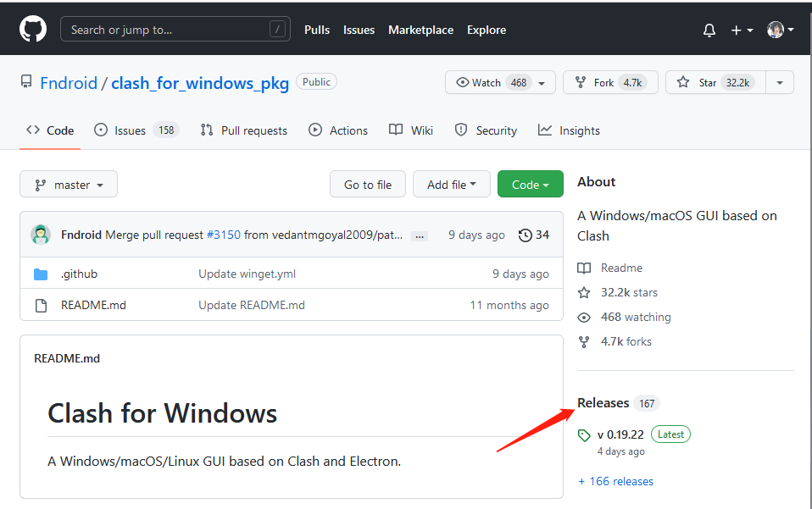The image size is (812, 509).
Task: Open the star lists dropdown arrow
Action: tap(780, 82)
